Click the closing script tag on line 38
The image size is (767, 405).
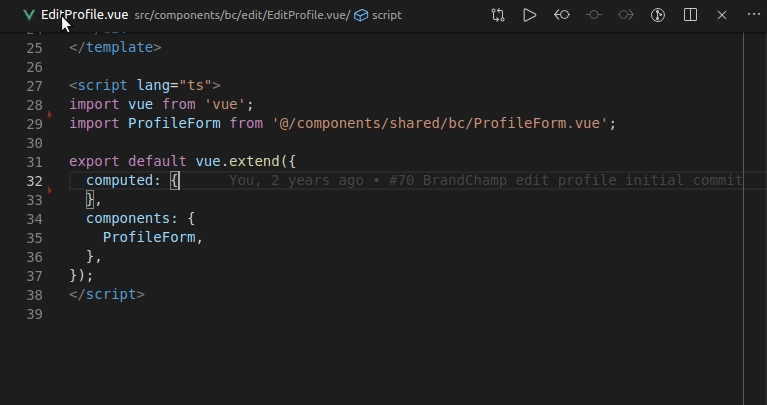point(107,294)
